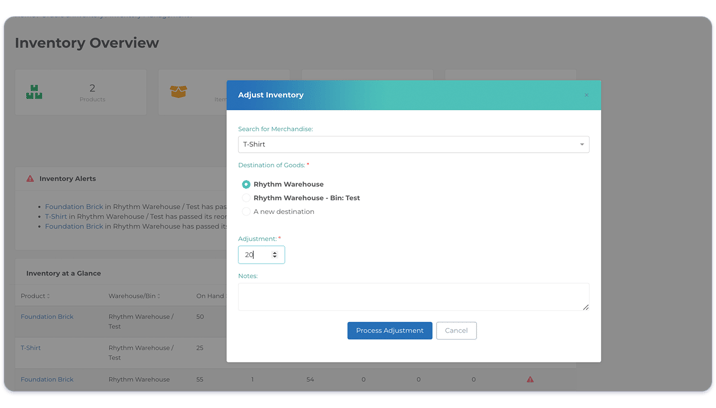Click the Notes field resize handle
The width and height of the screenshot is (716, 408).
tap(585, 307)
